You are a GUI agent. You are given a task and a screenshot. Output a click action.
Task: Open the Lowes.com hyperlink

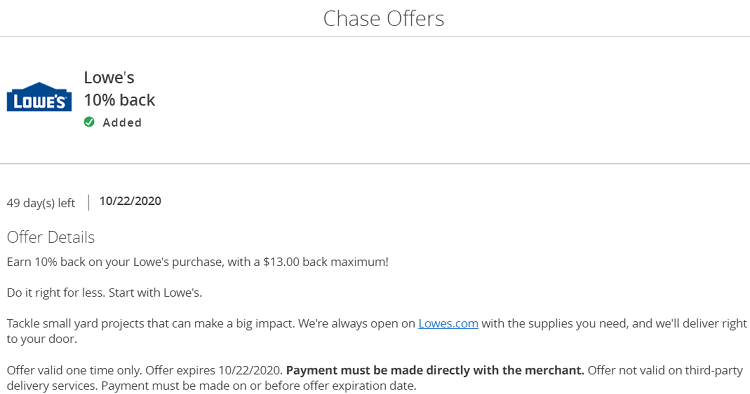448,323
